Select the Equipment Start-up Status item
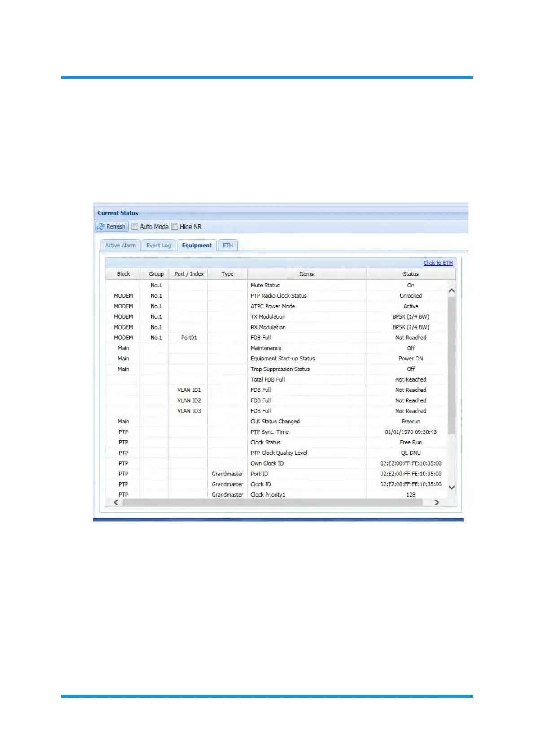 (x=283, y=359)
